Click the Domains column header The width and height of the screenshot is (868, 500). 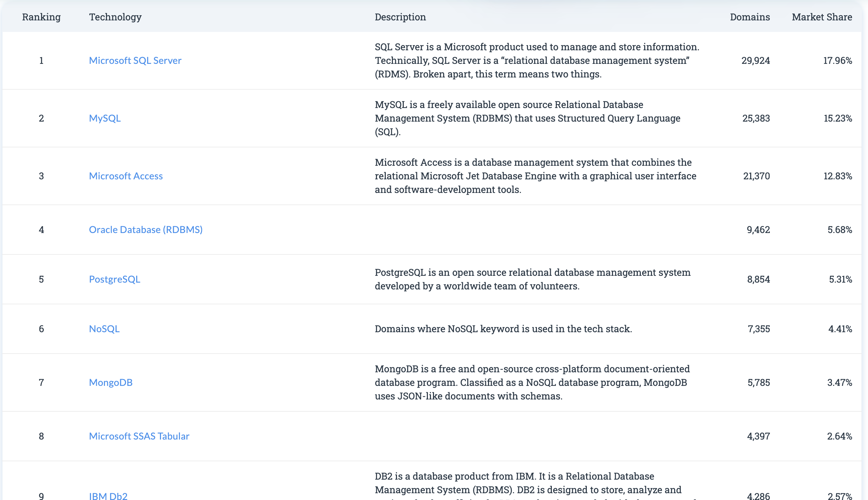tap(749, 17)
